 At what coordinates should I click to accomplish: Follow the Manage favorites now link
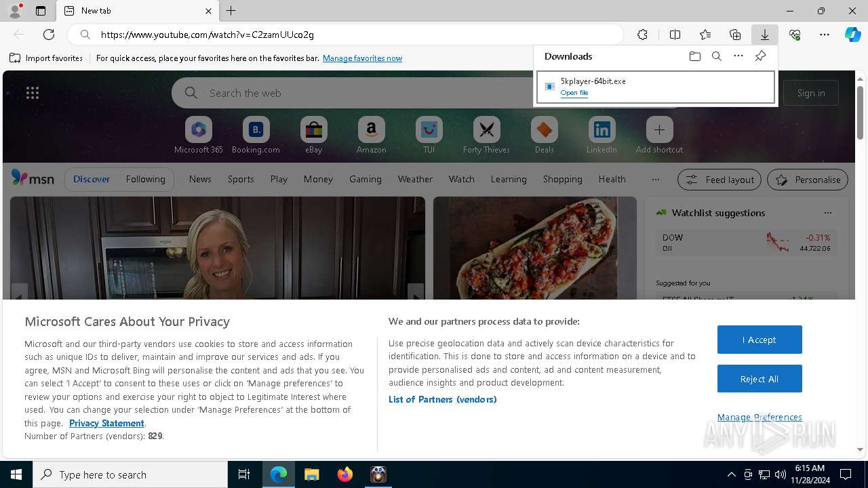pos(362,58)
